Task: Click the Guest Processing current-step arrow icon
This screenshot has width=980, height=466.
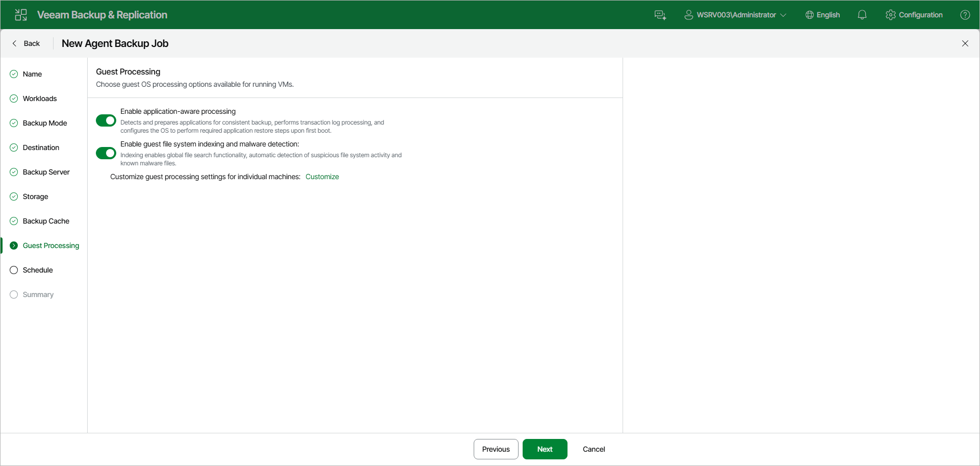Action: pos(14,246)
